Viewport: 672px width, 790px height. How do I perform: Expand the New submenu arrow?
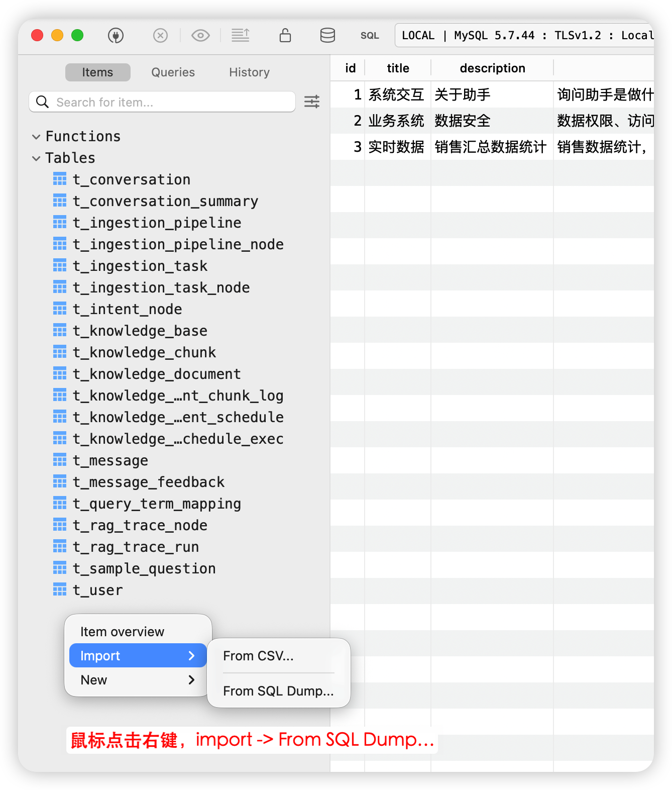191,680
